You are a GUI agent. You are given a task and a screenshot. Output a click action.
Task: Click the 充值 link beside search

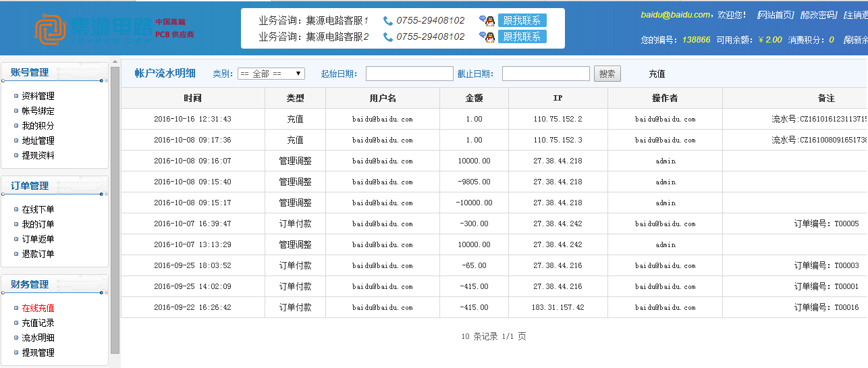click(x=657, y=74)
